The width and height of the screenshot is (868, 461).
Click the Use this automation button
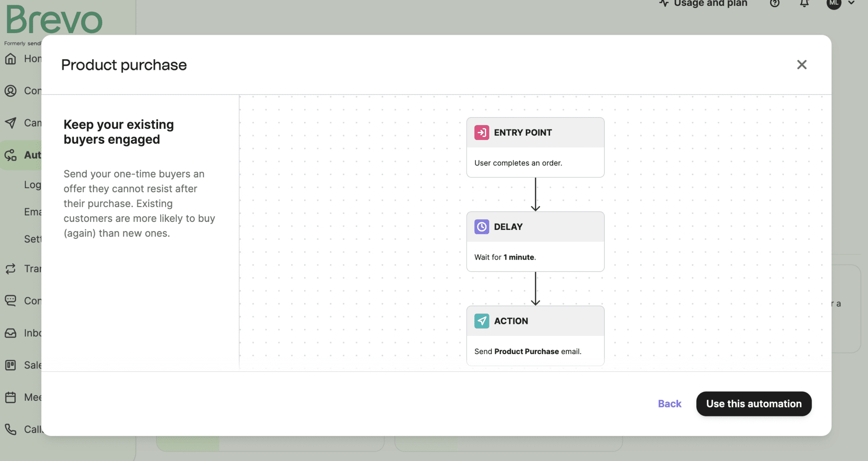click(x=754, y=404)
